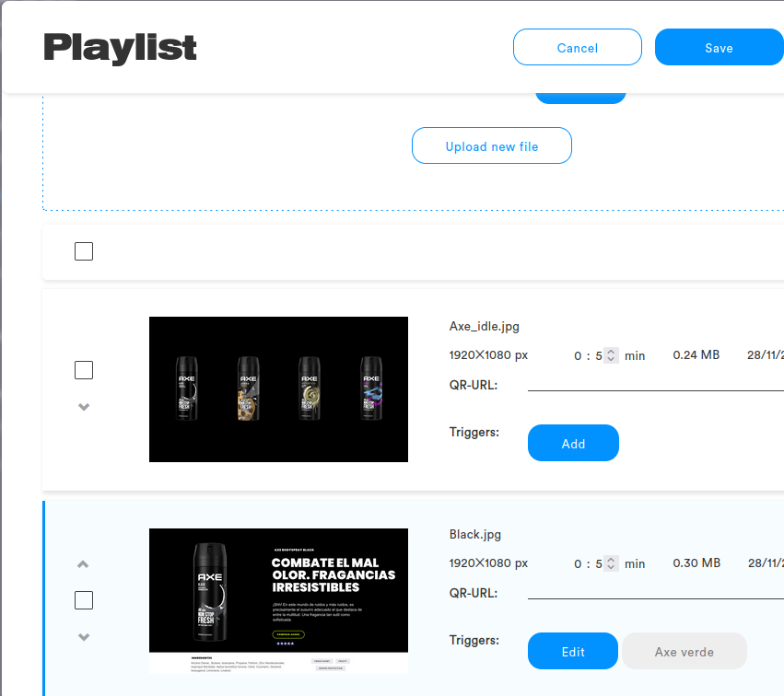Focus the QR-URL field for Black.jpg

point(656,592)
